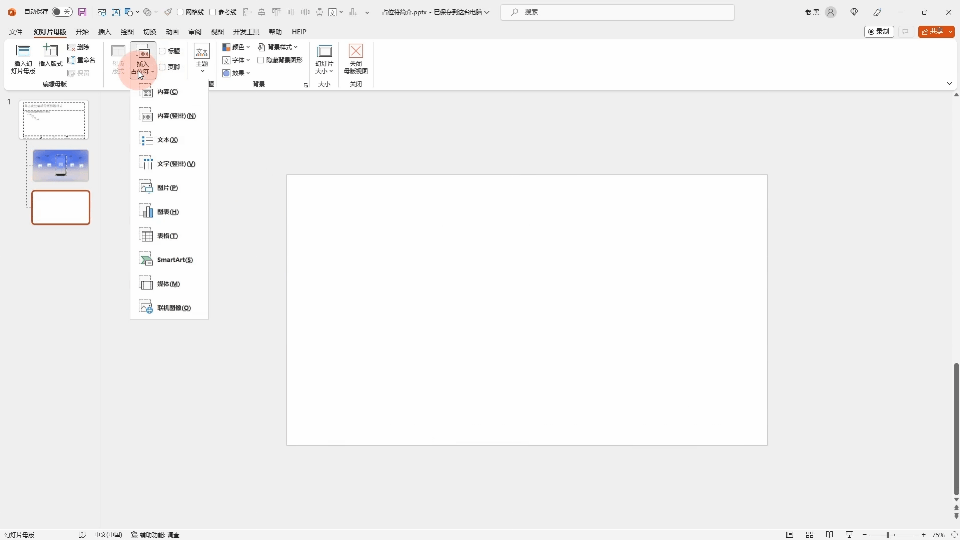This screenshot has height=540, width=960.
Task: Click the accessibility status in status bar
Action: pos(156,534)
